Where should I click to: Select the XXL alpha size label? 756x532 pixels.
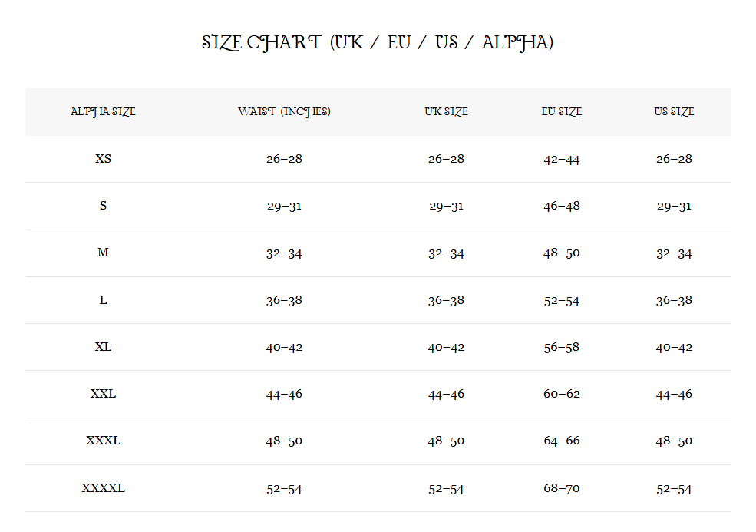pos(103,394)
